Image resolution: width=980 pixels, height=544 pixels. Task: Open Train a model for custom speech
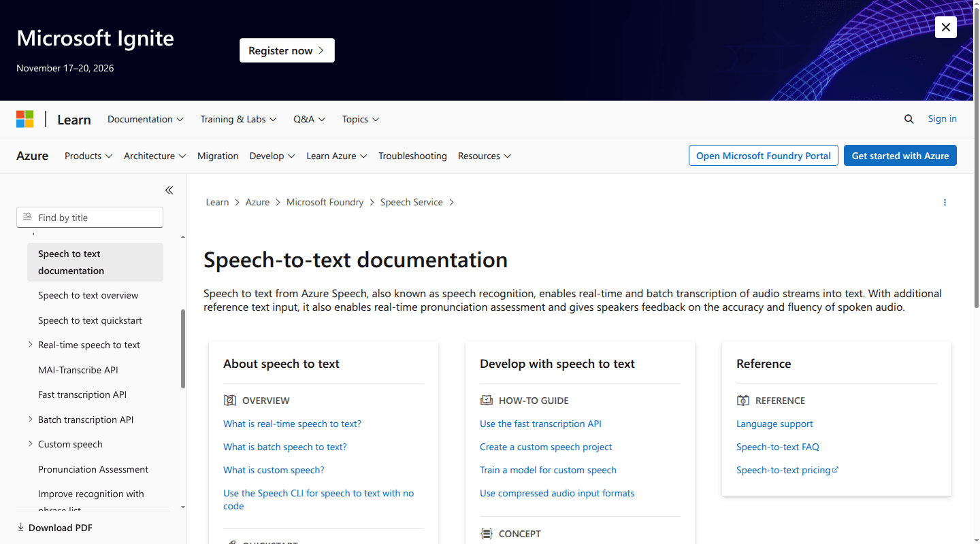click(548, 470)
